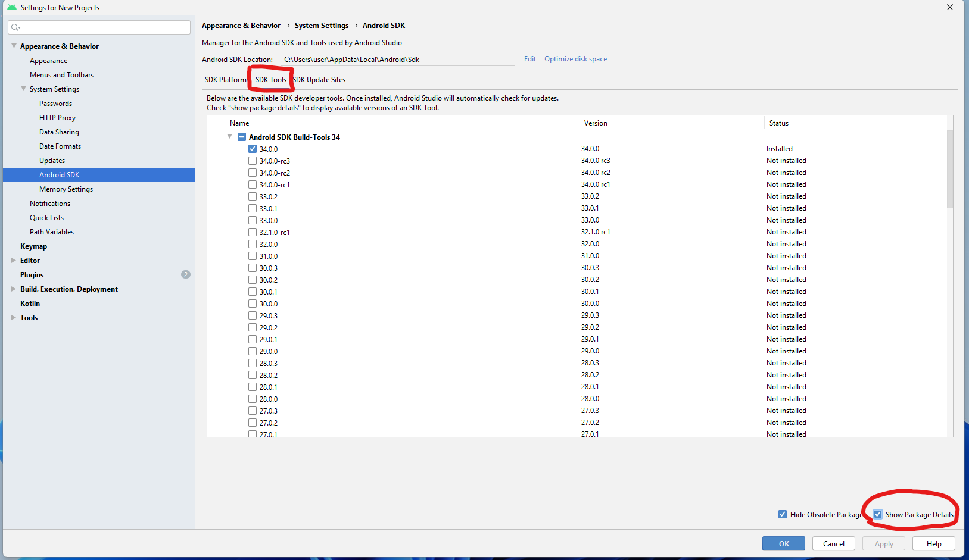
Task: Click the Installed status of 34.0.0
Action: point(780,149)
